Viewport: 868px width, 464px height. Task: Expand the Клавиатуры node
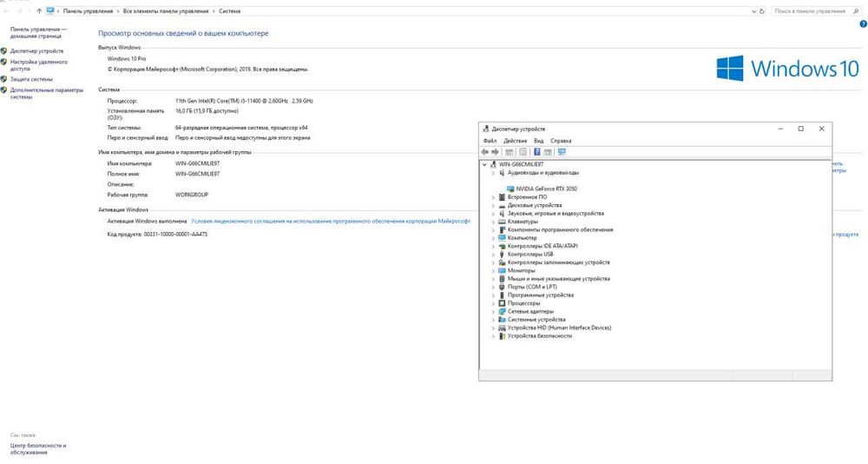tap(493, 222)
